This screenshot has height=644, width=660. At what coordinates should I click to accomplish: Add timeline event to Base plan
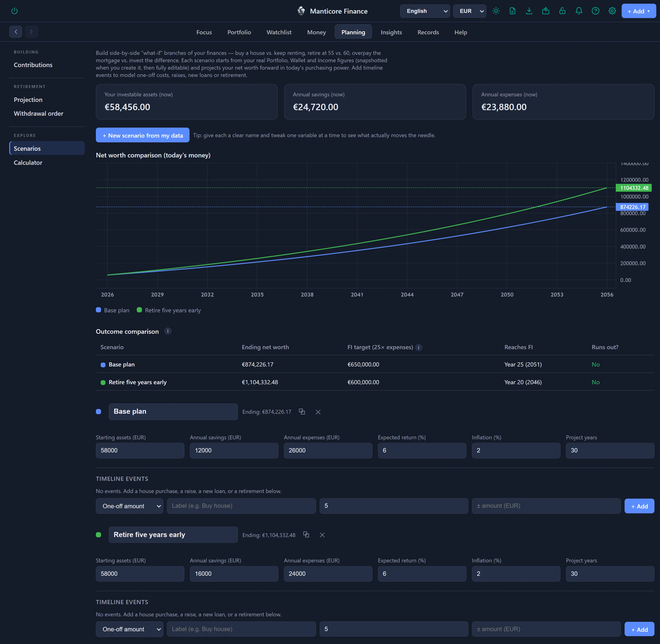(x=639, y=506)
